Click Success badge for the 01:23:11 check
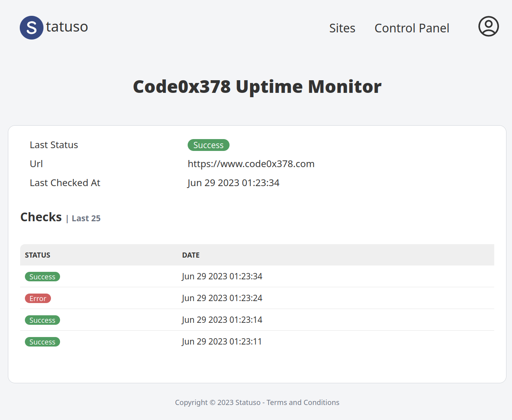 (x=42, y=342)
